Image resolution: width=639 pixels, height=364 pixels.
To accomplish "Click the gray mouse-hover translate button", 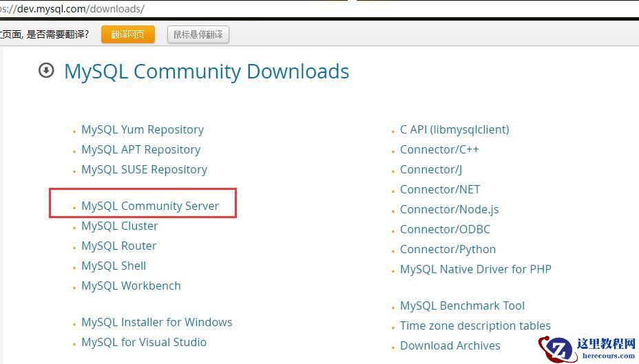I will [198, 34].
